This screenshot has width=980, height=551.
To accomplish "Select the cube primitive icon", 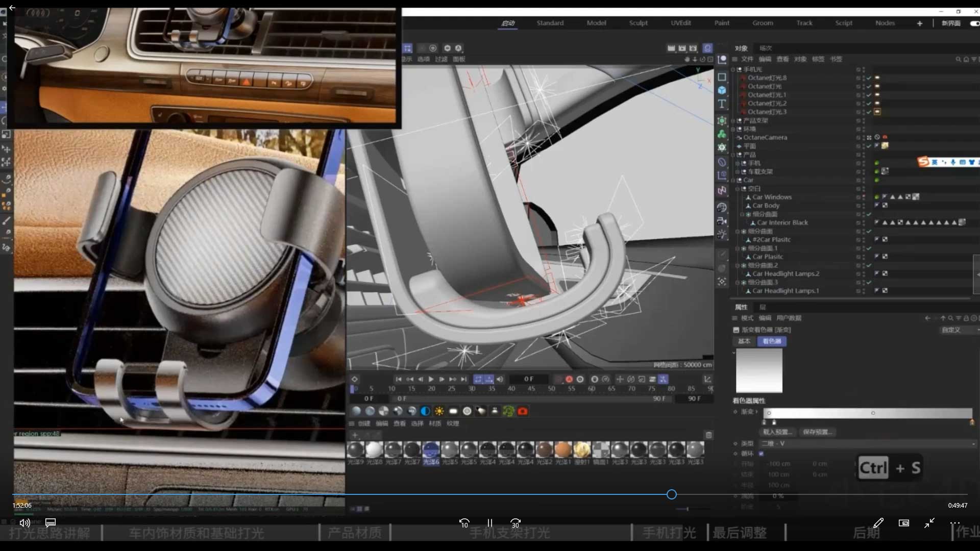I will [x=722, y=90].
